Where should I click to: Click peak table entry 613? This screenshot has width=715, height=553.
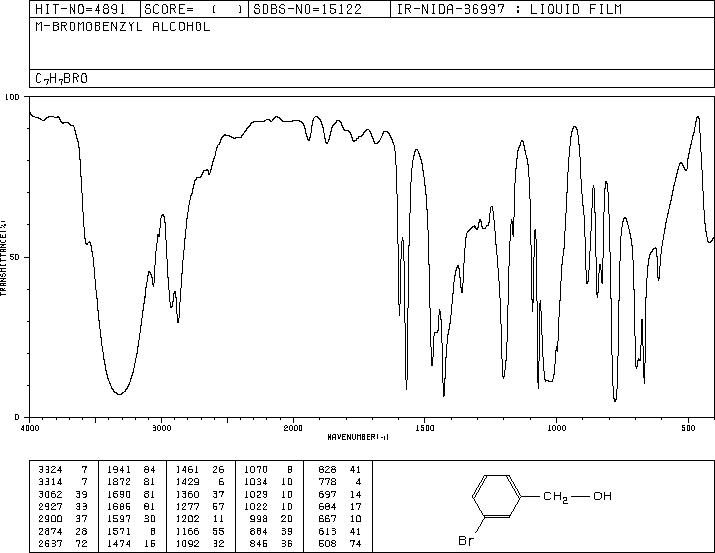327,531
